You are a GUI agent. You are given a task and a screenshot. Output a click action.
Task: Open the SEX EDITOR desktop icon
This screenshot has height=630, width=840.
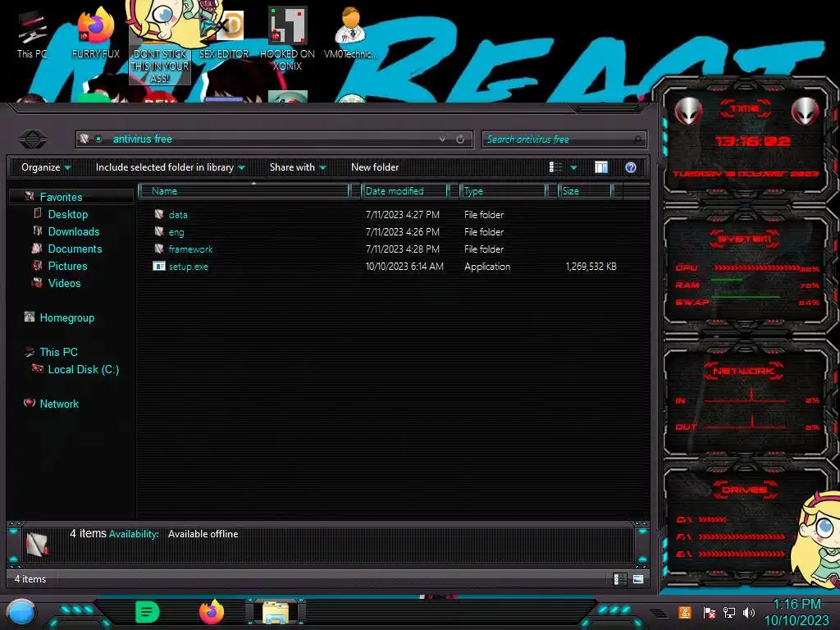(x=224, y=33)
